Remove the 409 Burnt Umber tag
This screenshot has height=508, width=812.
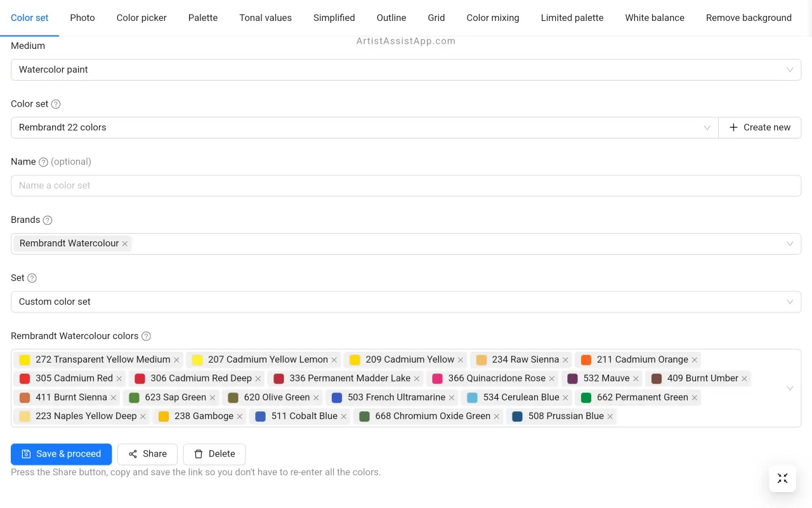coord(745,378)
